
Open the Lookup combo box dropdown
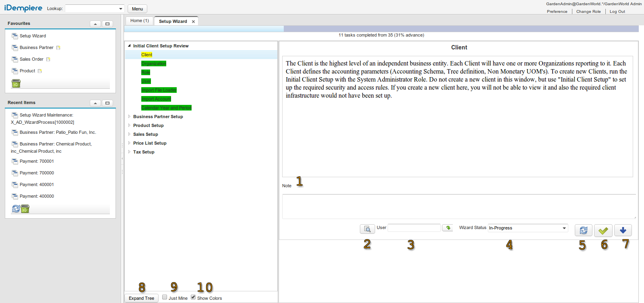pos(121,8)
